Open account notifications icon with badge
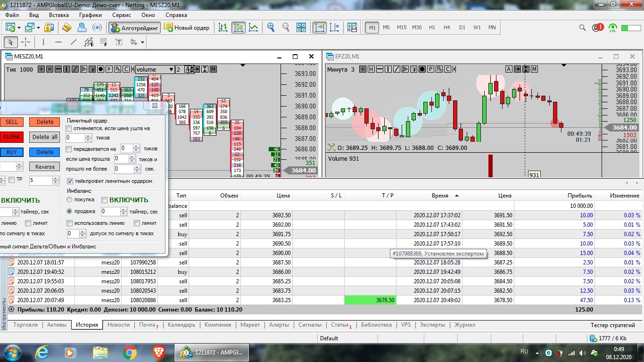This screenshot has width=644, height=362. [x=597, y=28]
